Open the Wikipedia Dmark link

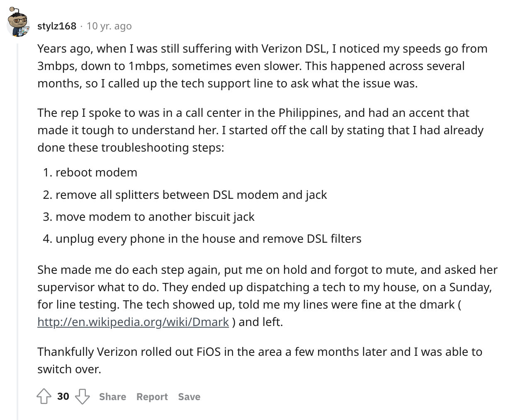coord(133,322)
